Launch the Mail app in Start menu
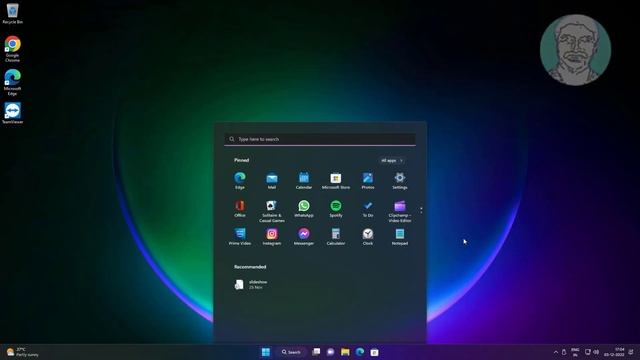 pos(272,180)
